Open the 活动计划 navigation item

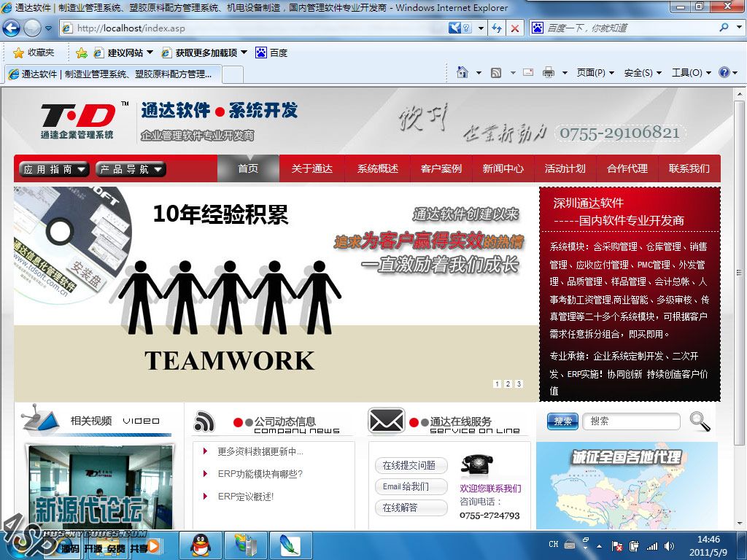pyautogui.click(x=565, y=168)
